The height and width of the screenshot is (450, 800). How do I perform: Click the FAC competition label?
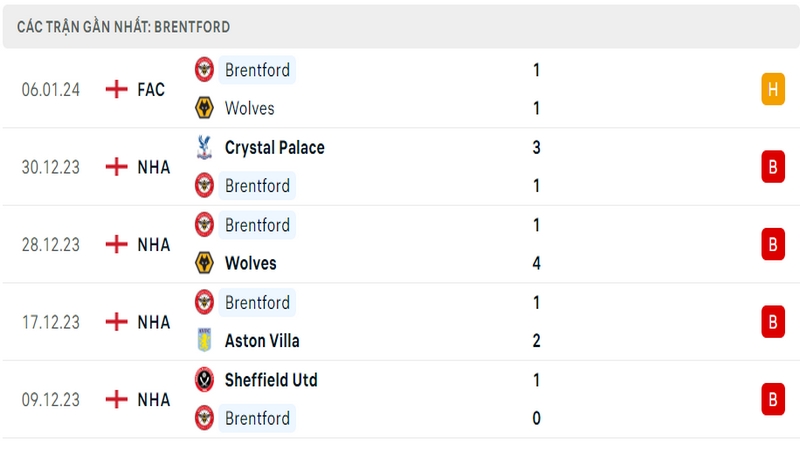click(151, 89)
